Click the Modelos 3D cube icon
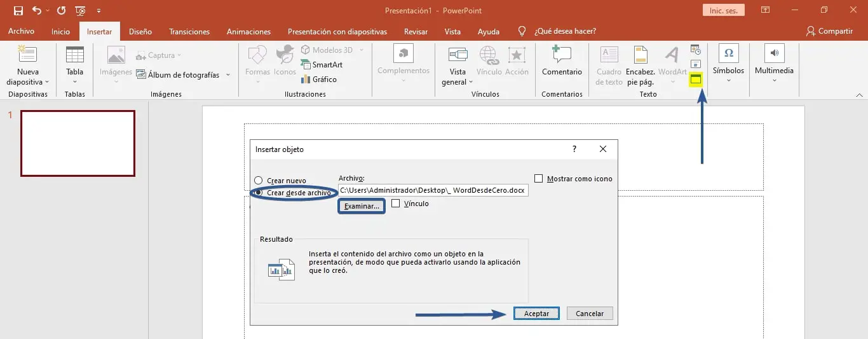This screenshot has width=868, height=339. point(305,50)
